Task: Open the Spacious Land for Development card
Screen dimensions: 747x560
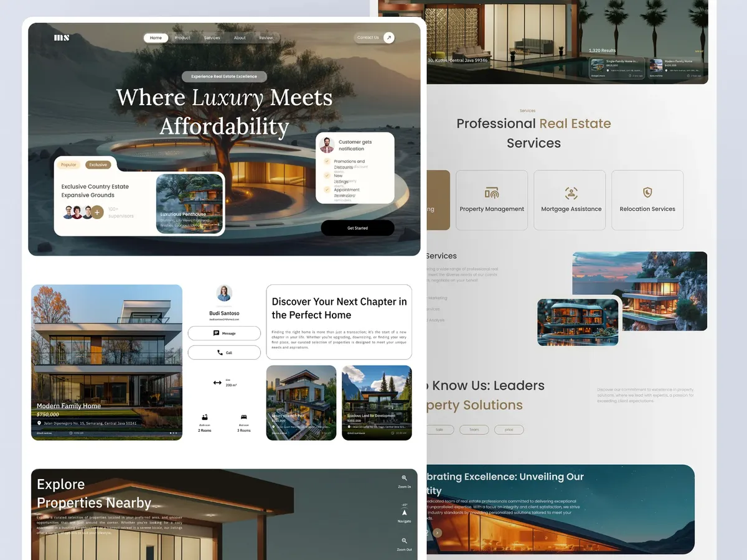Action: tap(377, 403)
